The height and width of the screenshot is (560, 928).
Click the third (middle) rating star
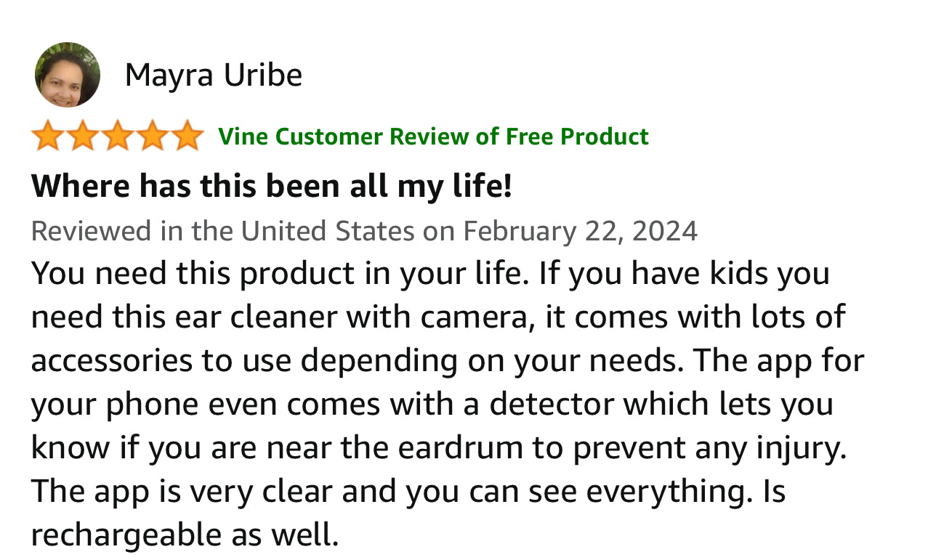click(x=118, y=136)
